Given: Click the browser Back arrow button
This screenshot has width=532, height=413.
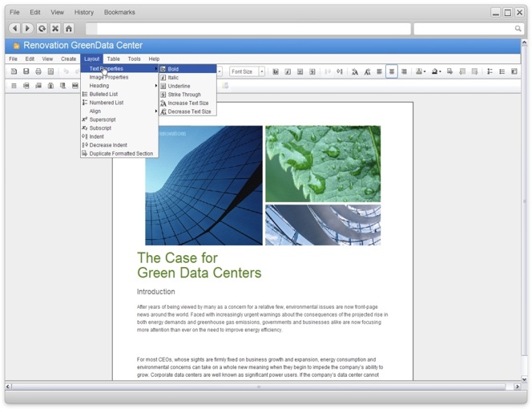Looking at the screenshot, I should click(x=14, y=28).
